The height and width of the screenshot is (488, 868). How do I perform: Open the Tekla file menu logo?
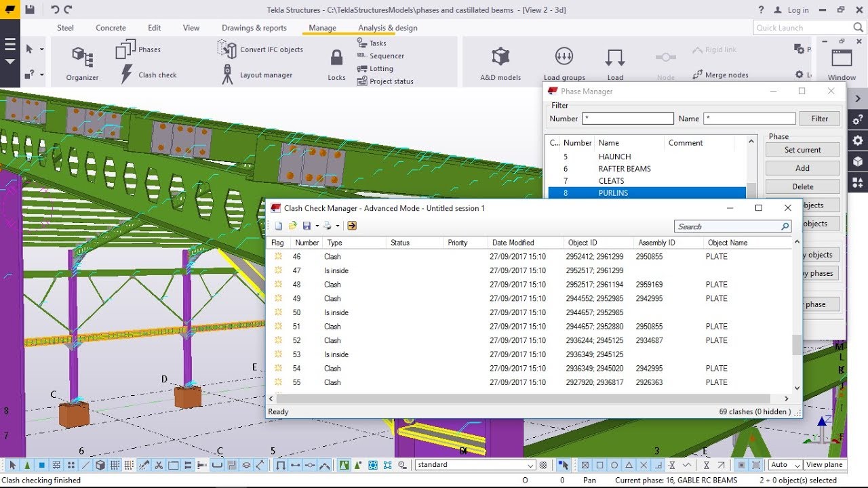9,10
